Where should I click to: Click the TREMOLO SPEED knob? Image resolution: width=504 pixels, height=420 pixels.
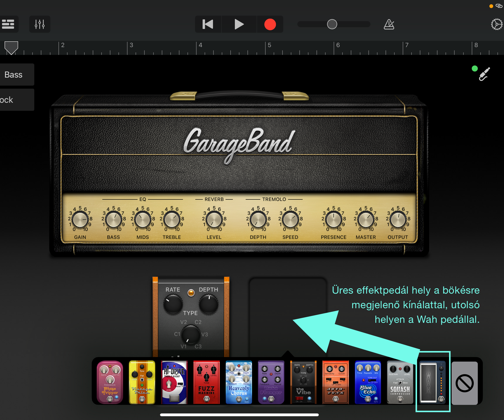coord(290,220)
